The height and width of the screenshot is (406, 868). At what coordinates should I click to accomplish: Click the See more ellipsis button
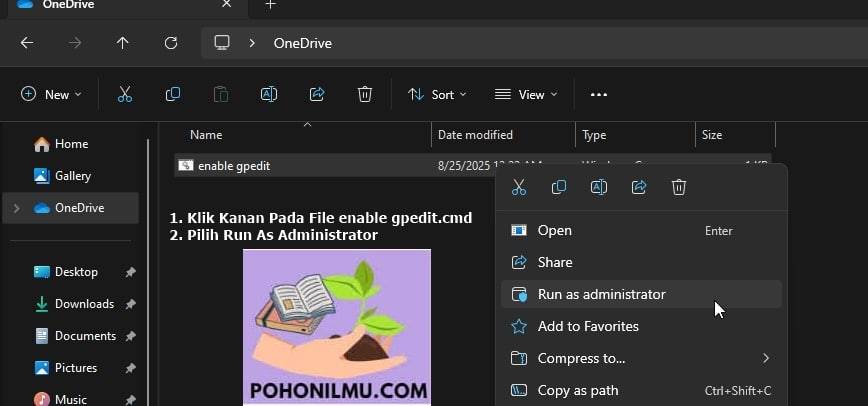(599, 95)
